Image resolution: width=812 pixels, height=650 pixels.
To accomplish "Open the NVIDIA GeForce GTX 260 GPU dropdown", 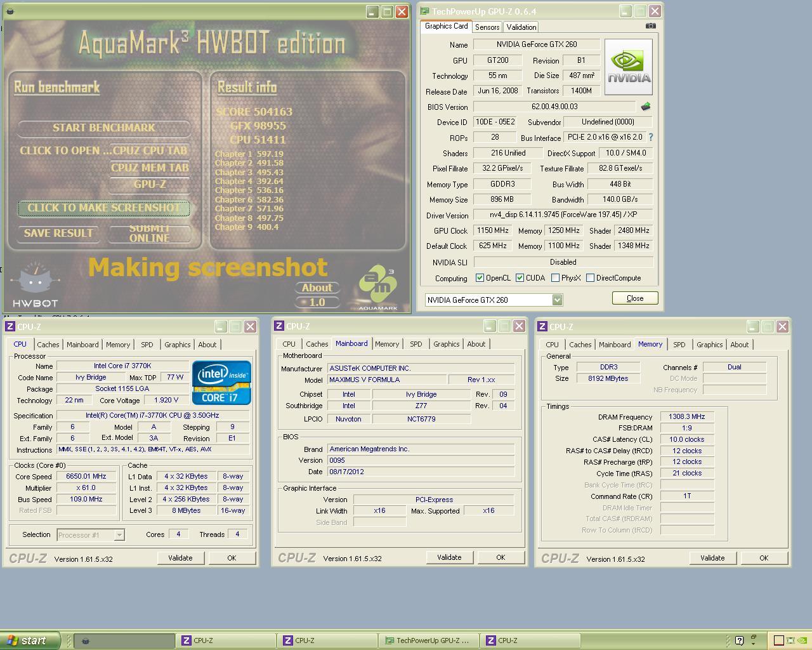I will coord(557,300).
